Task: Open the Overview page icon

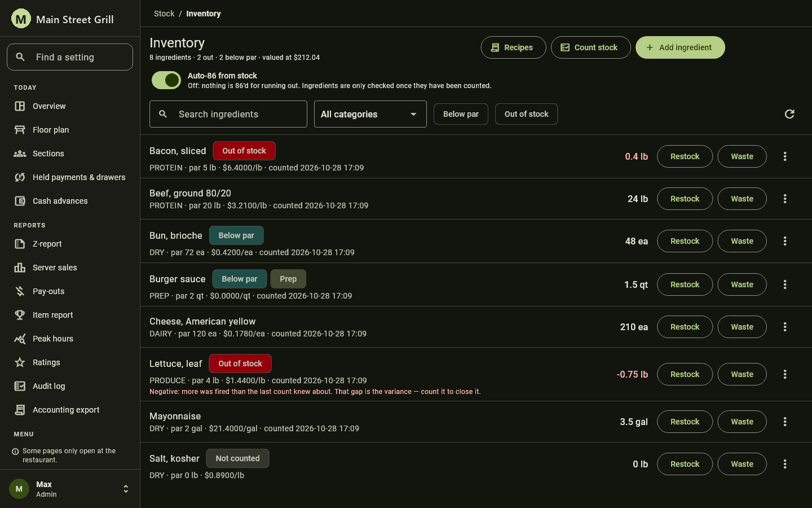Action: click(20, 106)
